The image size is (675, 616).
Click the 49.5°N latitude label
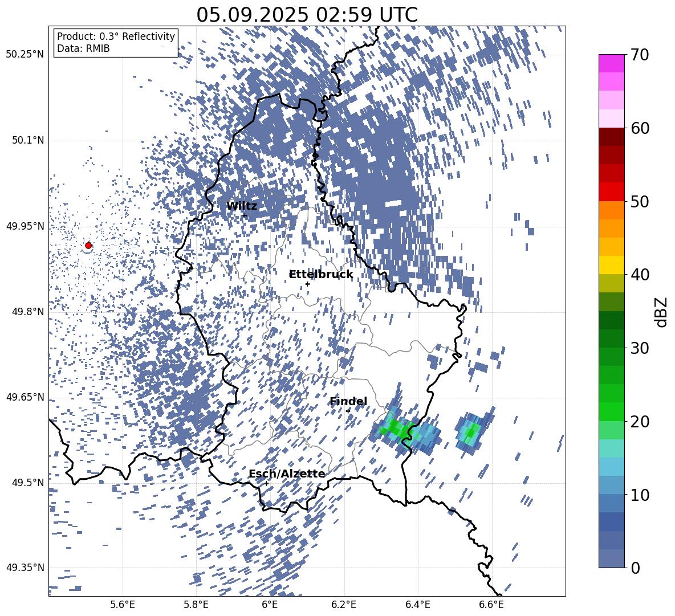click(x=28, y=483)
